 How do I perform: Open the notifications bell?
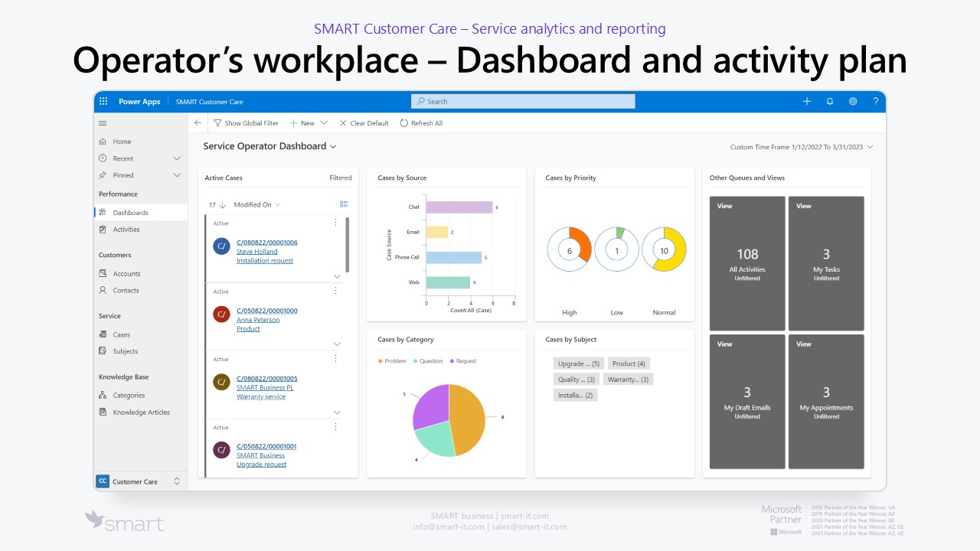(830, 101)
